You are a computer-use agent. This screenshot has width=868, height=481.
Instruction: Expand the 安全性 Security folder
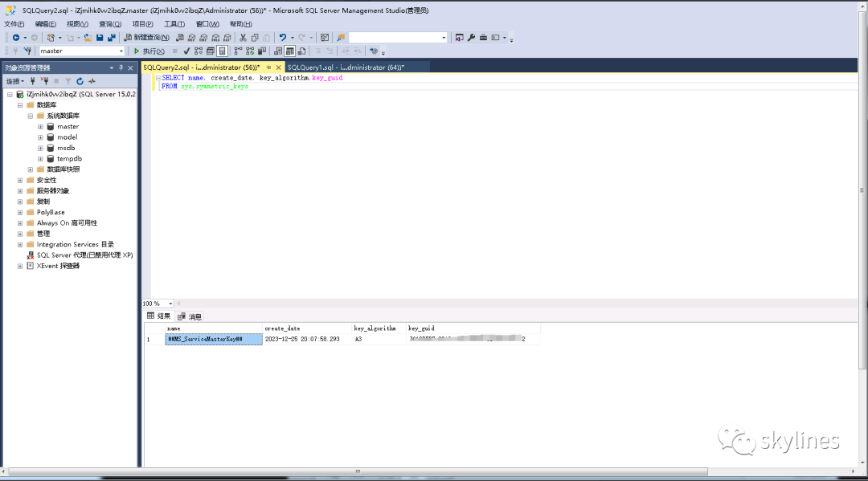(x=20, y=180)
